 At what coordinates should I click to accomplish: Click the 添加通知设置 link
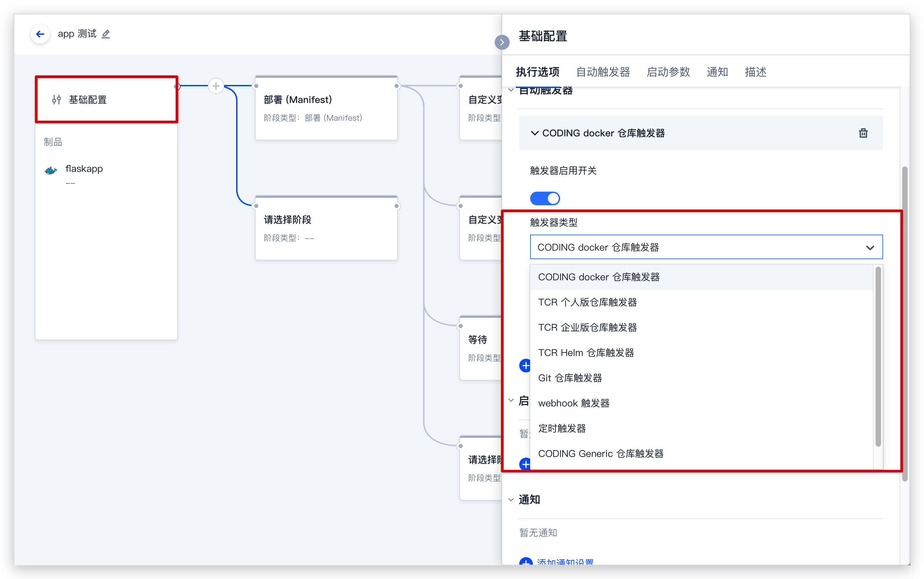point(565,562)
